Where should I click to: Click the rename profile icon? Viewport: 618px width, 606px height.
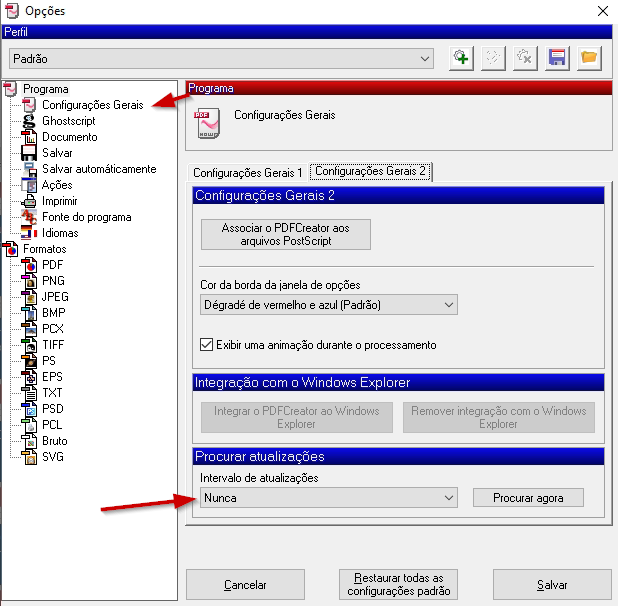[x=493, y=59]
